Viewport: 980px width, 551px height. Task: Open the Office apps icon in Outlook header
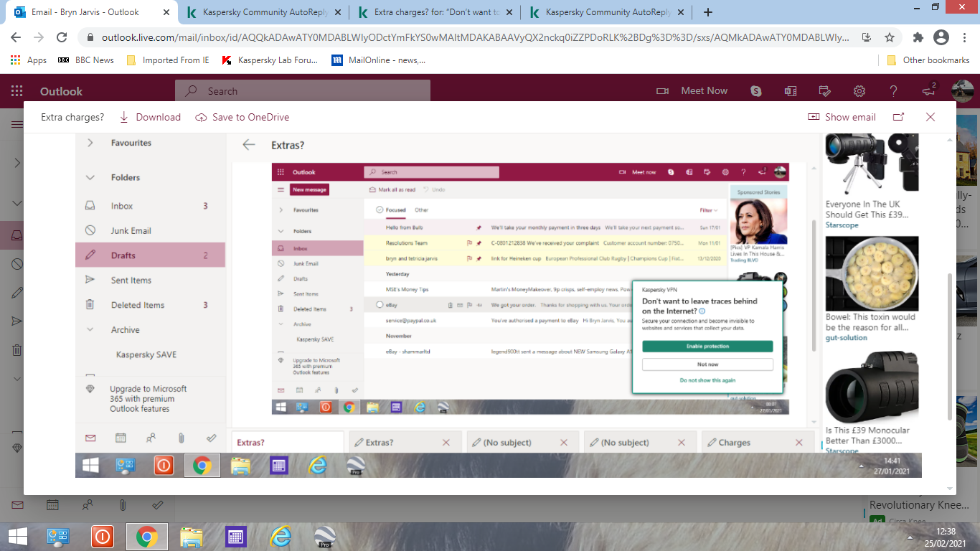point(791,91)
